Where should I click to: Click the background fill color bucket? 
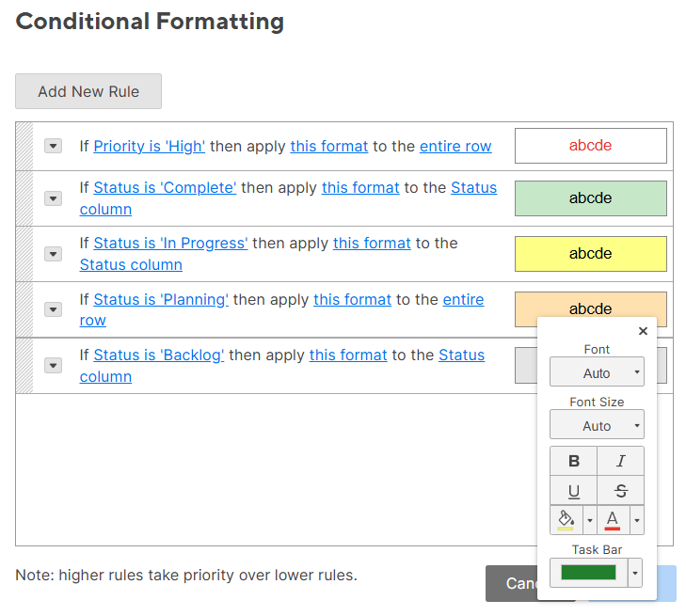(566, 519)
